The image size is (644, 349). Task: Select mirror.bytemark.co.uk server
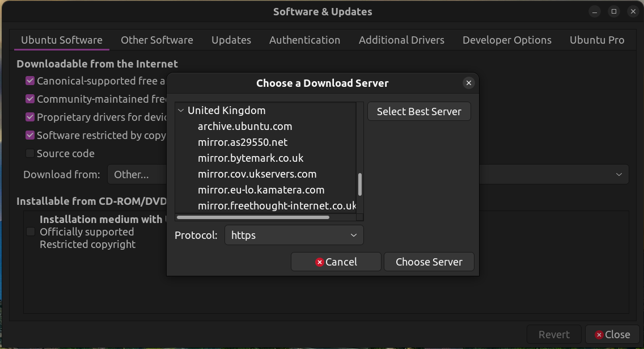[x=251, y=158]
